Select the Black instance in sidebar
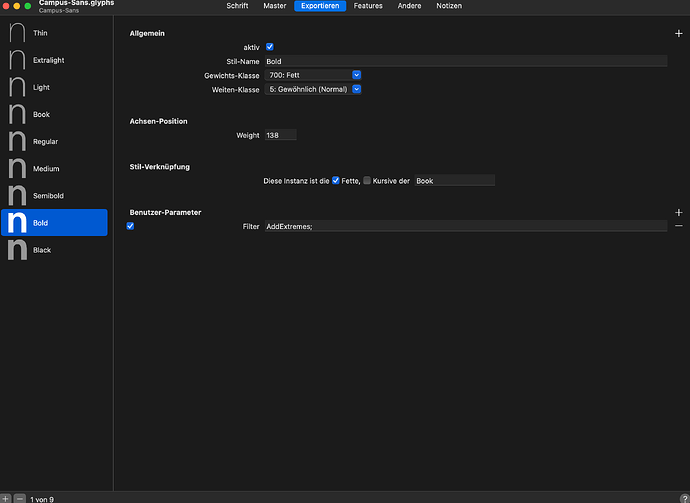690x503 pixels. click(x=54, y=250)
